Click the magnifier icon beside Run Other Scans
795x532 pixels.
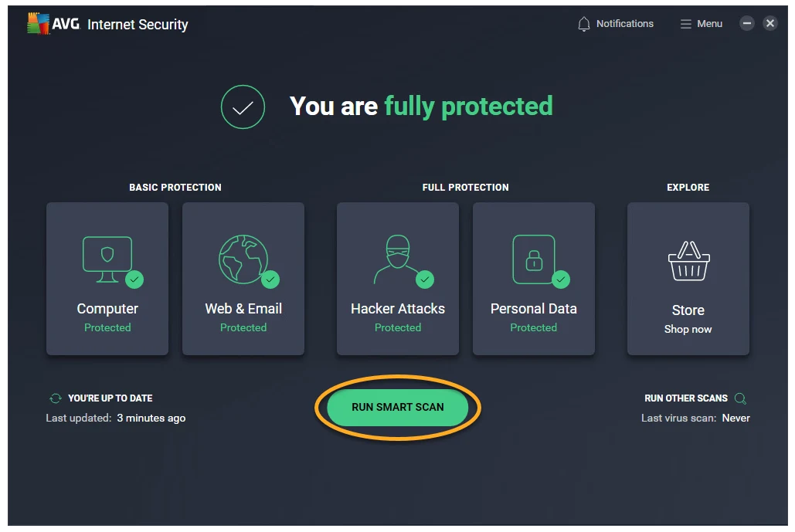tap(740, 398)
